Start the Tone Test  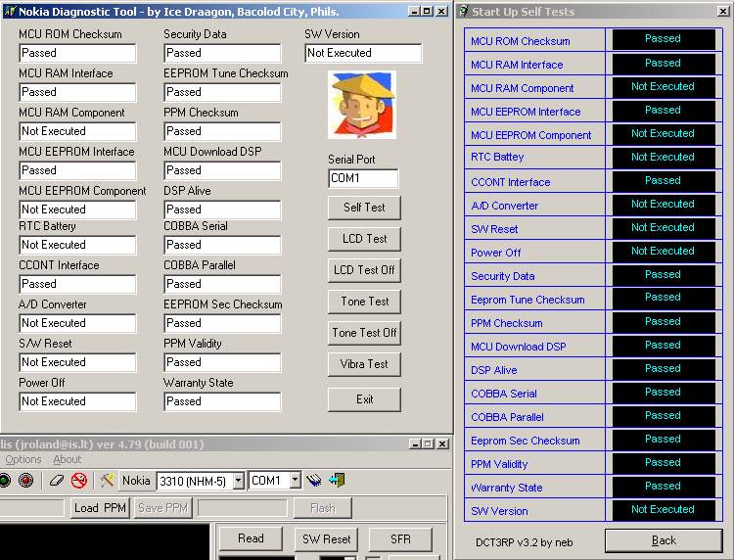pyautogui.click(x=364, y=302)
